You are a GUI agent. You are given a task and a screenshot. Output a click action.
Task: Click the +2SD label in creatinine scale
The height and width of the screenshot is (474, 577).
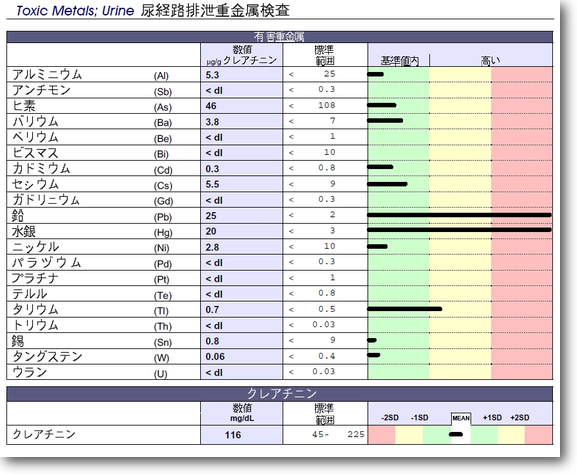[x=520, y=418]
